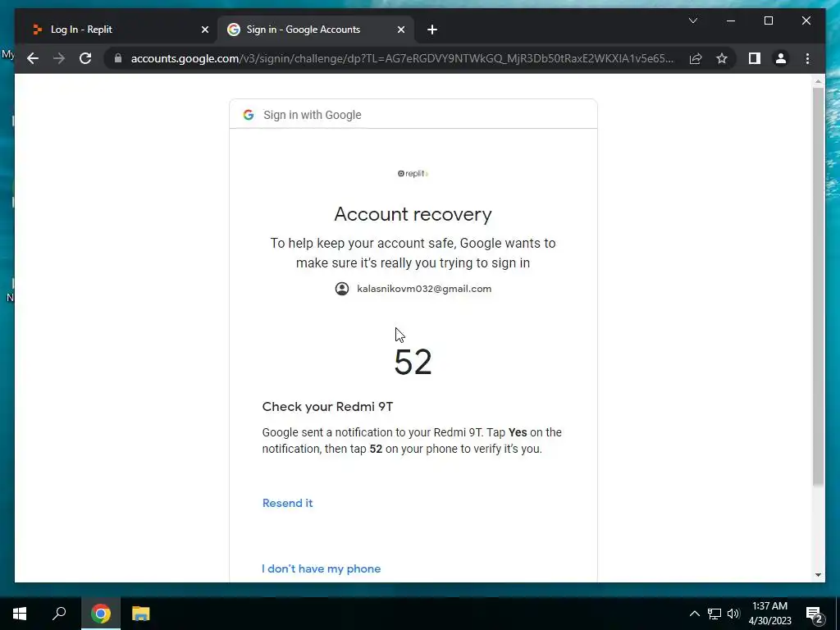Image resolution: width=840 pixels, height=630 pixels.
Task: Click scrollbar down arrow
Action: [x=818, y=575]
